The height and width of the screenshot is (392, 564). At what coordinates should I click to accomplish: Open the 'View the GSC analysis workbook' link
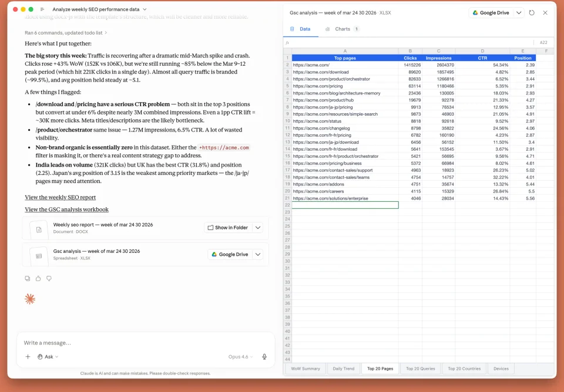click(x=66, y=209)
